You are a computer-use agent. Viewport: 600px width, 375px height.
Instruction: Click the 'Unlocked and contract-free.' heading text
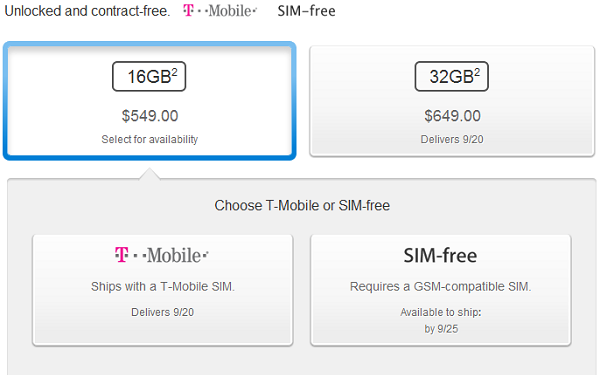87,11
